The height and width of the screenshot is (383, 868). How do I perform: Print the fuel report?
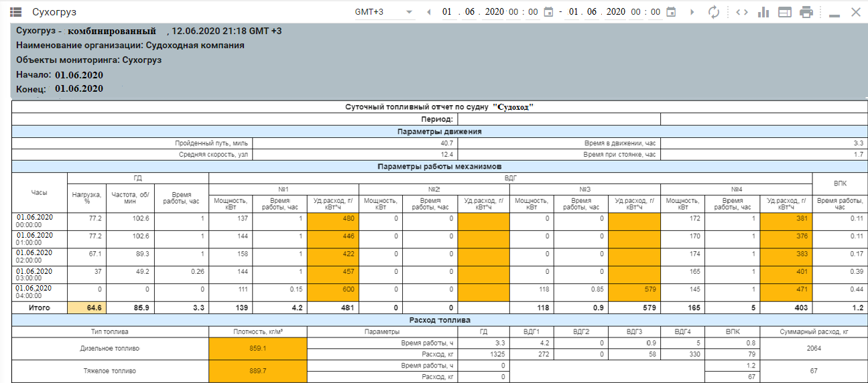tap(806, 12)
